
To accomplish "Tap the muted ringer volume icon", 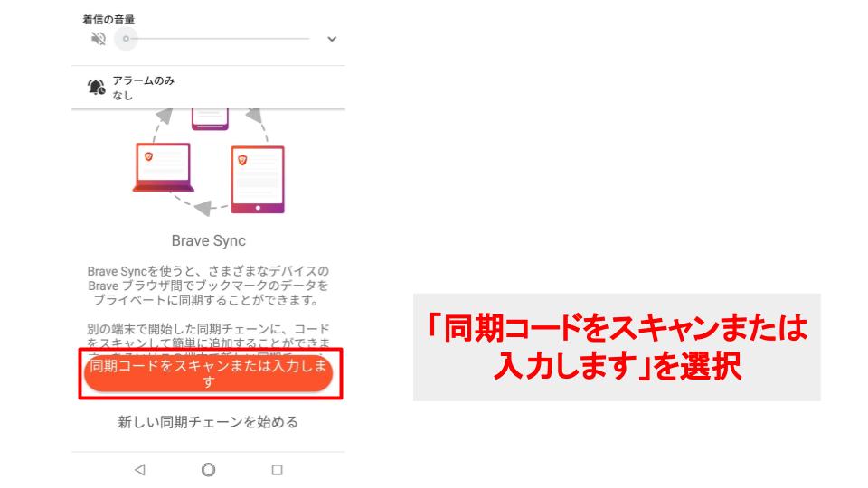I will click(x=98, y=39).
